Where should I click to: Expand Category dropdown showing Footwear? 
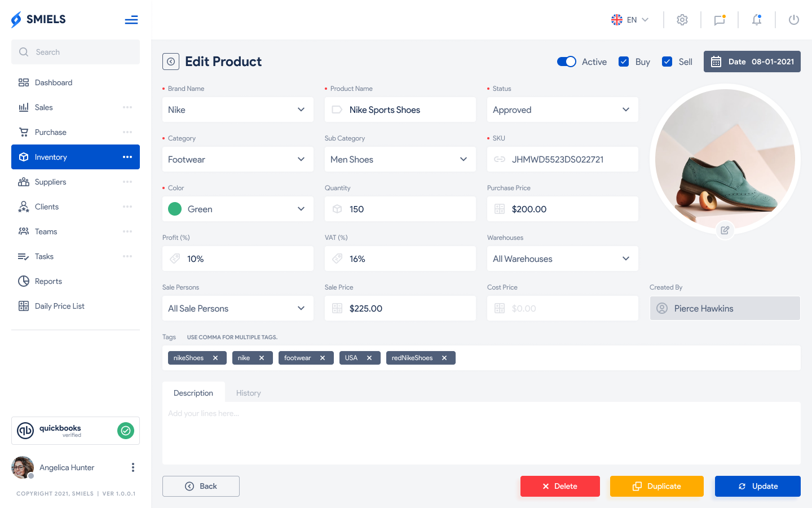pyautogui.click(x=238, y=159)
